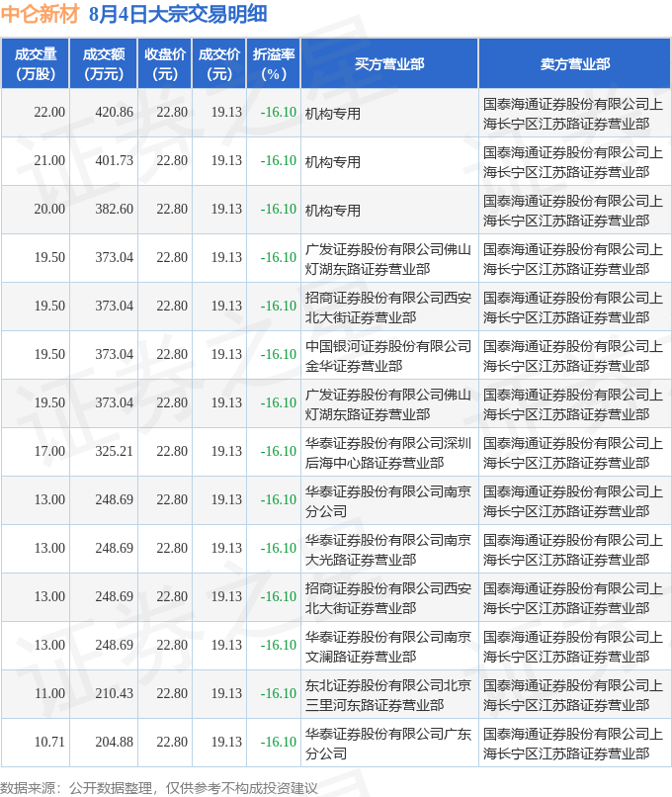Click buyer 华泰证券股份有限公司南京大光路证券营业部
The image size is (672, 797).
tap(388, 550)
